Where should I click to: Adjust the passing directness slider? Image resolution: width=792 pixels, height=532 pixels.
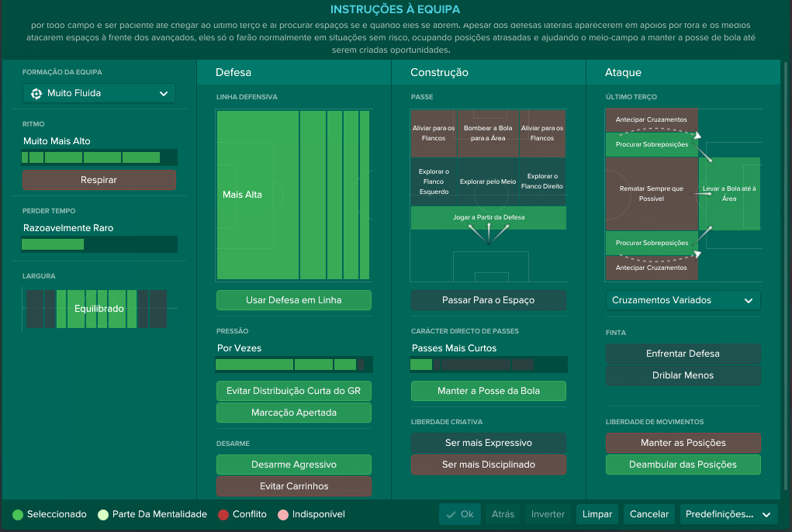point(489,364)
